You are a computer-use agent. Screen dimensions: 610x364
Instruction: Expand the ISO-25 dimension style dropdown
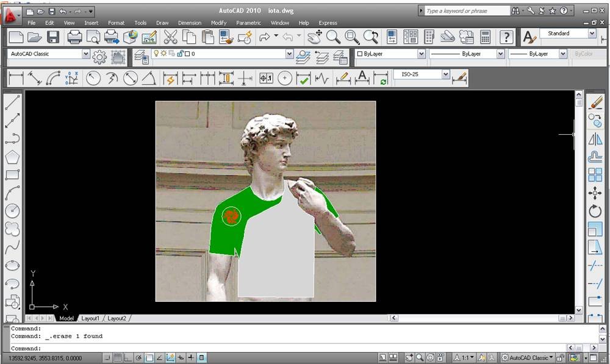[445, 74]
